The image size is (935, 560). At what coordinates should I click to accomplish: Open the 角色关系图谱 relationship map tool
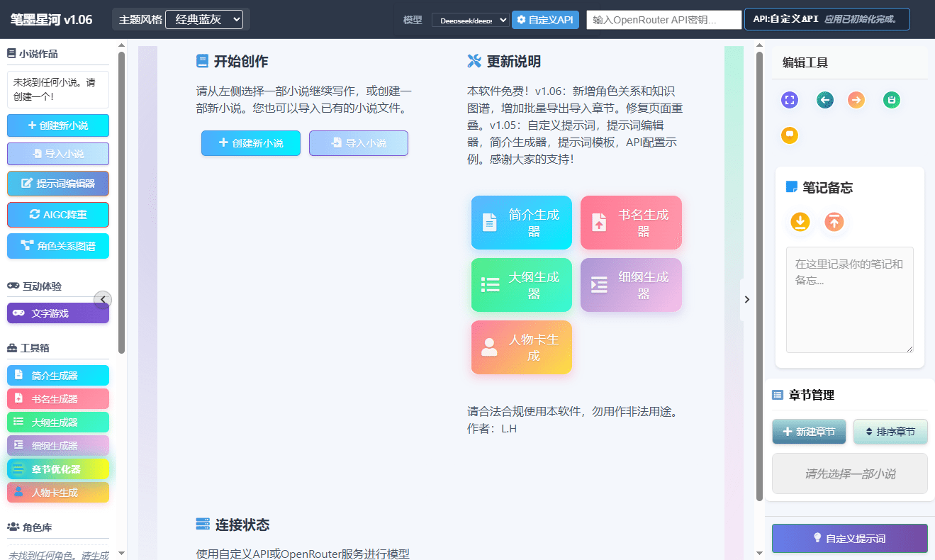click(x=57, y=246)
